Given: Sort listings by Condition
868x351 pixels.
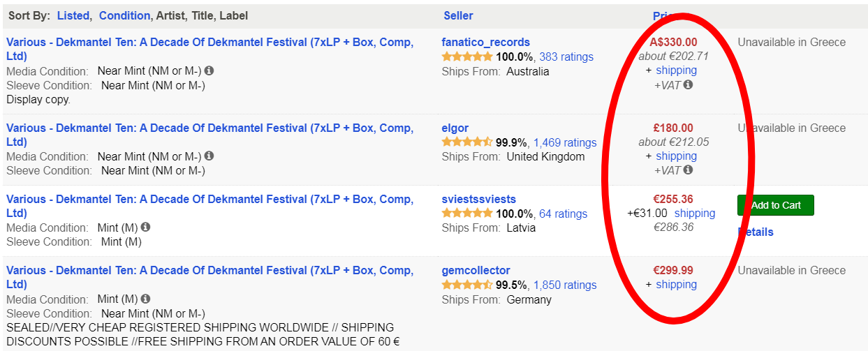Looking at the screenshot, I should [124, 15].
